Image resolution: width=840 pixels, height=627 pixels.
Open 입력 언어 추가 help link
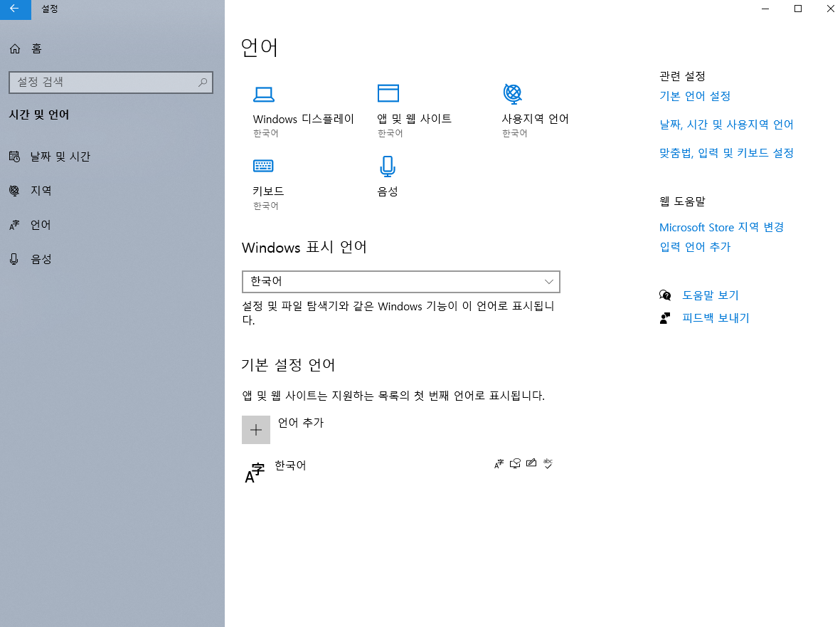695,246
